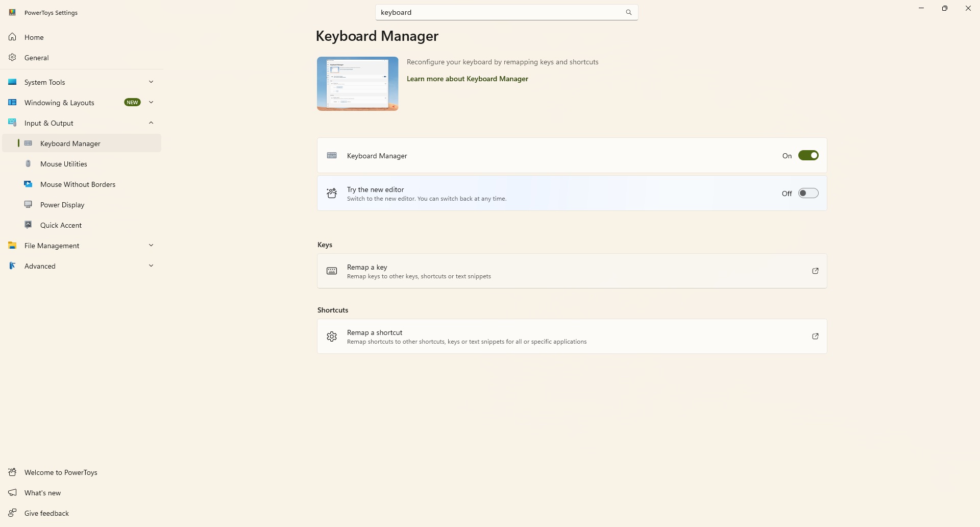
Task: Minimize the PowerToys Settings window
Action: 921,8
